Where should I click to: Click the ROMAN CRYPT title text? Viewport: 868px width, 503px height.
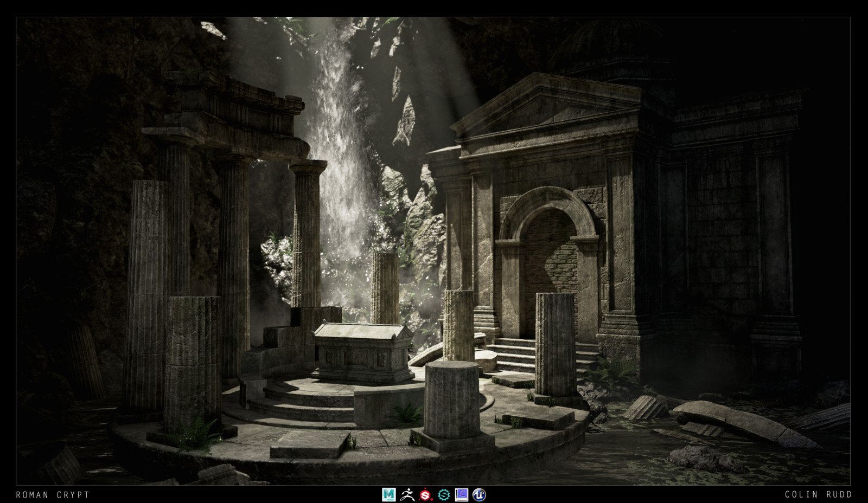(x=53, y=494)
